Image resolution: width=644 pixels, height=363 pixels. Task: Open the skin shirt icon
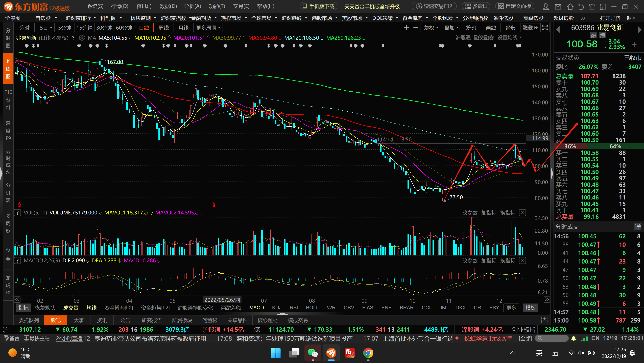(592, 7)
